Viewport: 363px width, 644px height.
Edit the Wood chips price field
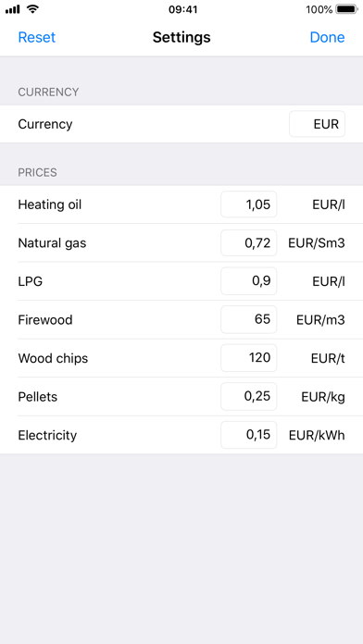[x=249, y=358]
